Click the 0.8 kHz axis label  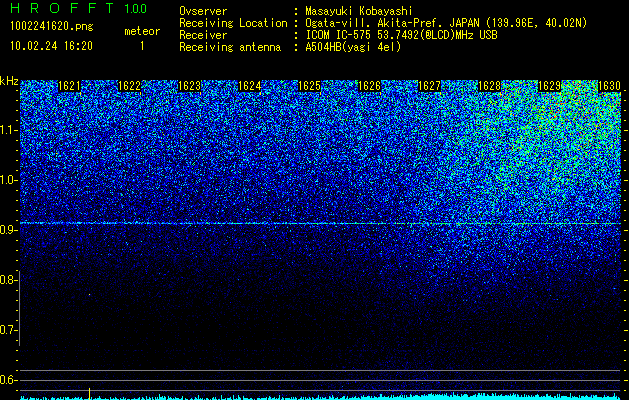click(8, 280)
